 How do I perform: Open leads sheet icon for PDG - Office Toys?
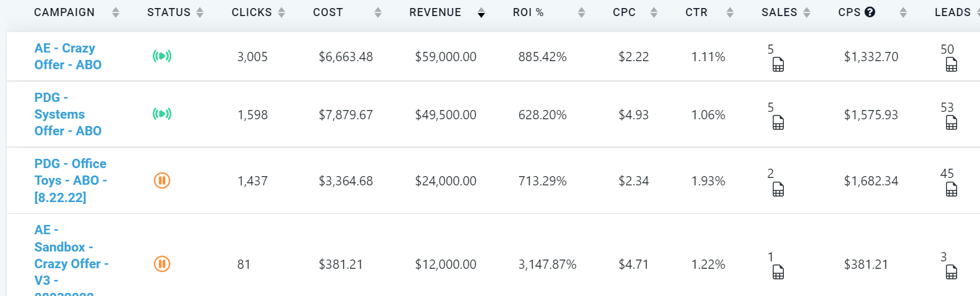click(x=952, y=190)
